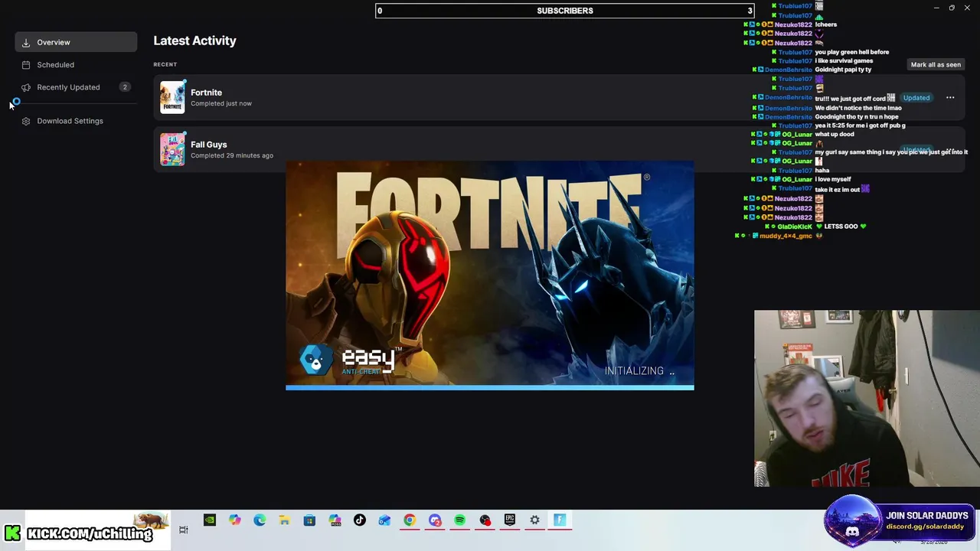Open Outlook from the taskbar

384,520
